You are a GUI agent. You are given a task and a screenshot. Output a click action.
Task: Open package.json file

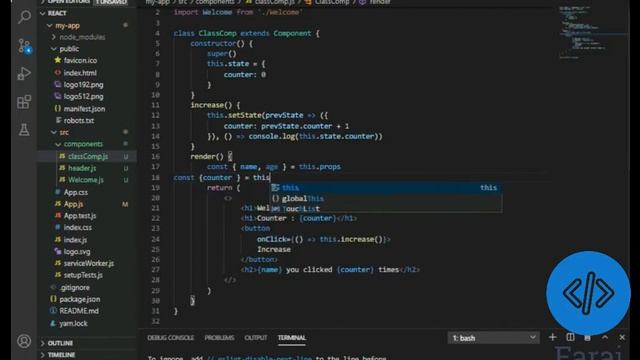click(x=80, y=300)
